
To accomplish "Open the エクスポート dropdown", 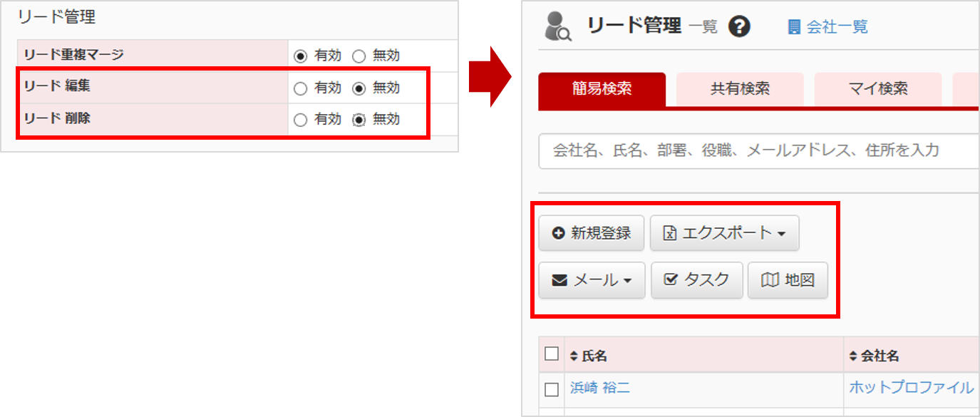I will tap(724, 233).
